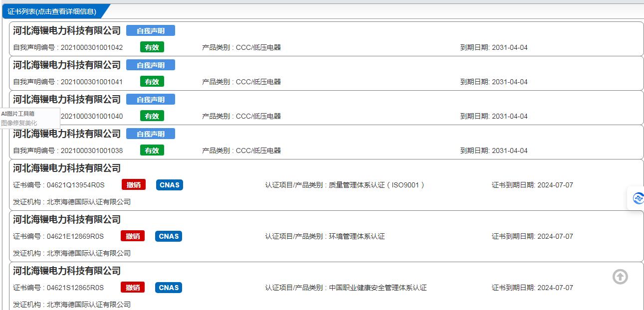Click 有效 status badge for 2021000301001038
This screenshot has width=644, height=310.
[x=152, y=151]
